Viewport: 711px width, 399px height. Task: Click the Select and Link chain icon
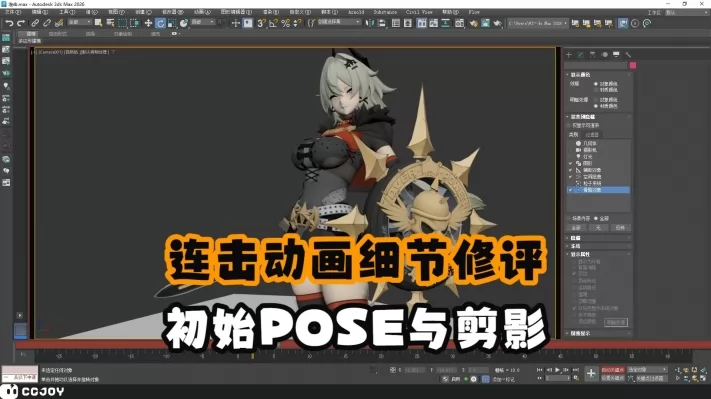35,23
